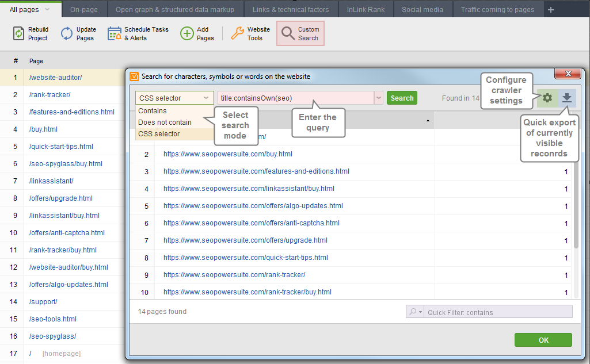Select /features-and-editions.html in pages list
The height and width of the screenshot is (364, 590).
pos(72,112)
